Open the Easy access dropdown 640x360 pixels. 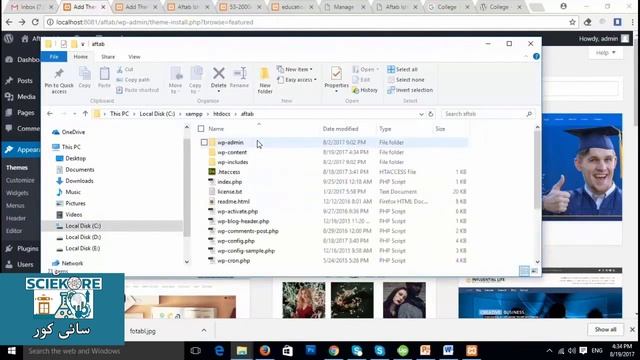click(x=297, y=80)
